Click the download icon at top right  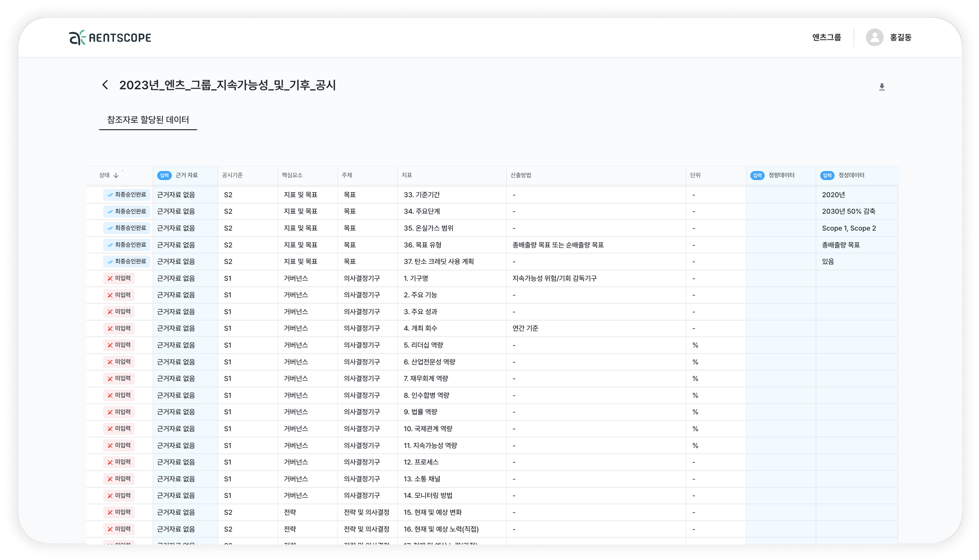[x=882, y=87]
